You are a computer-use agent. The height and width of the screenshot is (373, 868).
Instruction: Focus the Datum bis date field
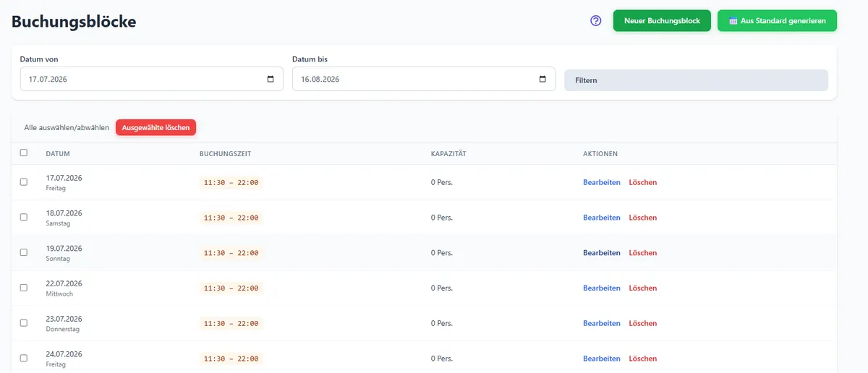coord(423,80)
